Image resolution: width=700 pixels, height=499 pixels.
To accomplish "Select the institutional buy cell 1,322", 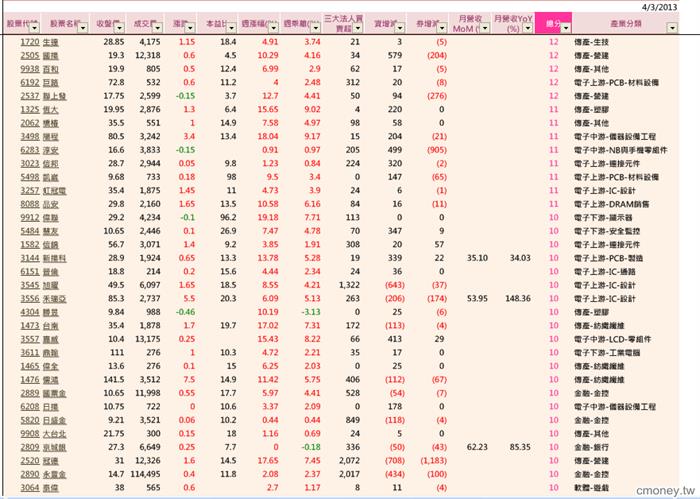I will 349,285.
